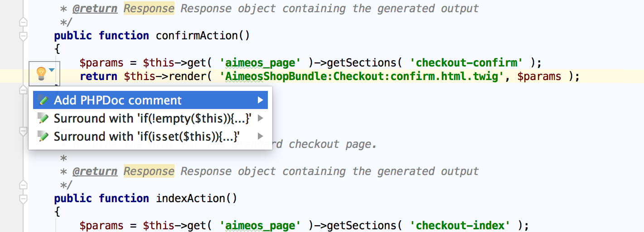Click public keyword before indexAction
Screen dimensions: 644x232
tap(73, 199)
